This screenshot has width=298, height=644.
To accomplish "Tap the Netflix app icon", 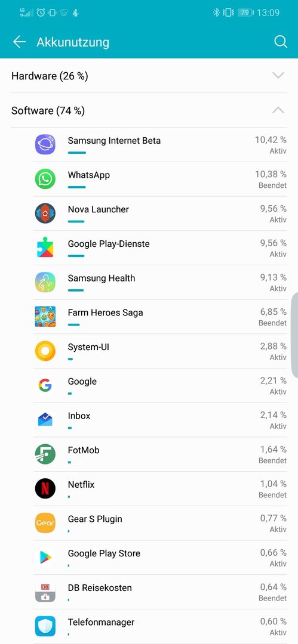I will [x=45, y=489].
